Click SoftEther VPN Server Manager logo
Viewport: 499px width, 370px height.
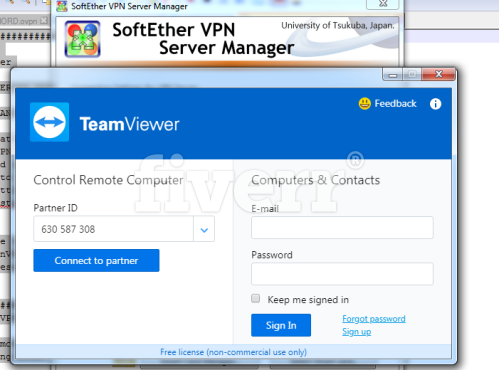pyautogui.click(x=82, y=39)
